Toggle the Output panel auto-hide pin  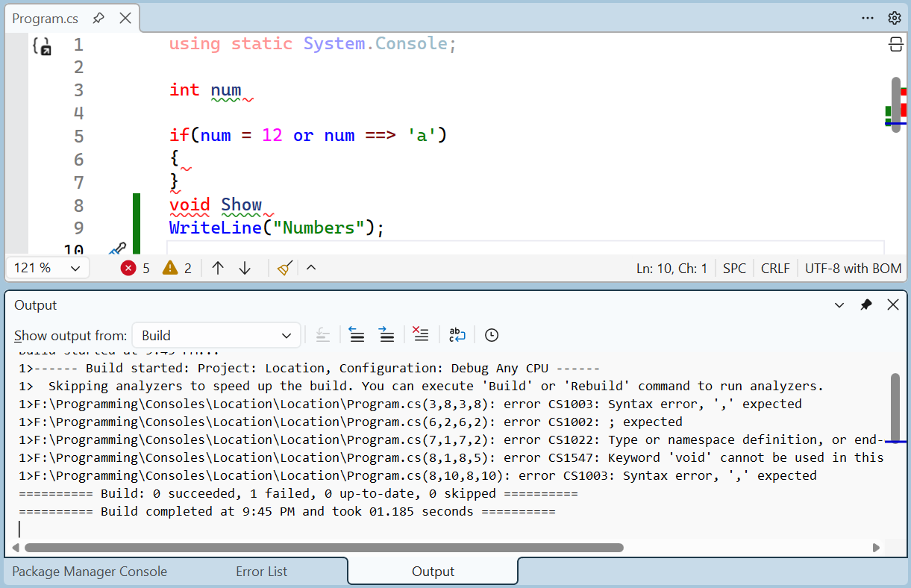pos(866,304)
